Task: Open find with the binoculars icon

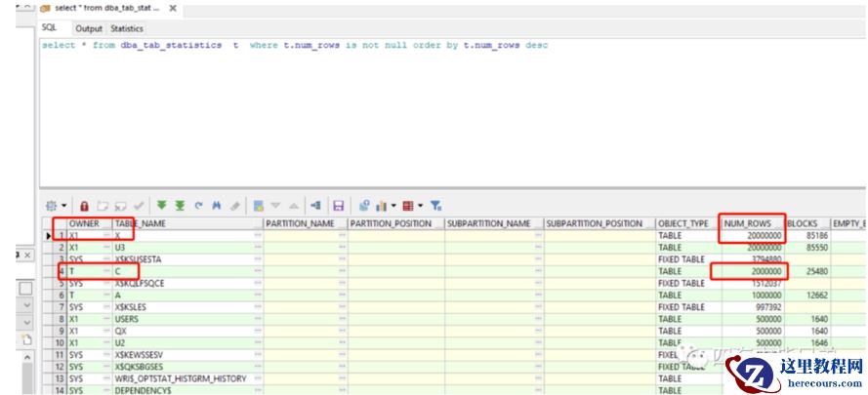Action: 217,206
